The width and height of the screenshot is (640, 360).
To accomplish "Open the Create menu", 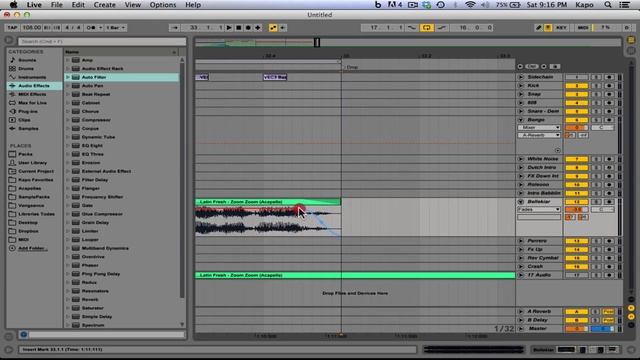I will [104, 5].
